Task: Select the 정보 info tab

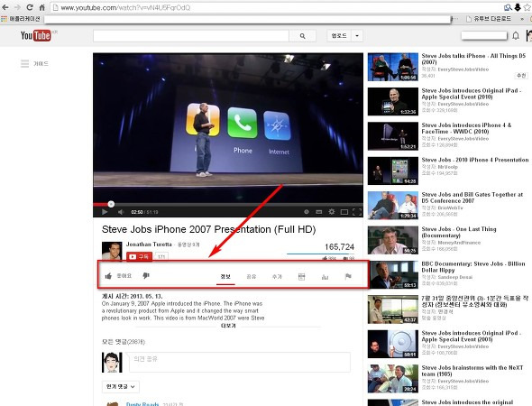Action: [225, 276]
